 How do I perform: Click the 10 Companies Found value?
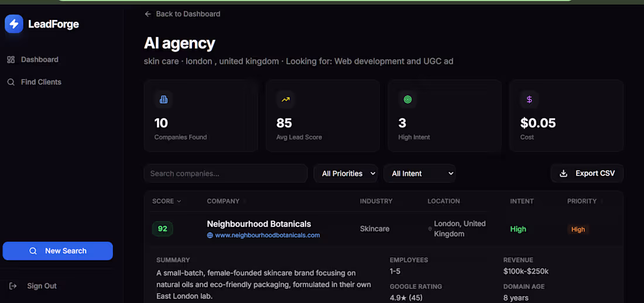161,123
